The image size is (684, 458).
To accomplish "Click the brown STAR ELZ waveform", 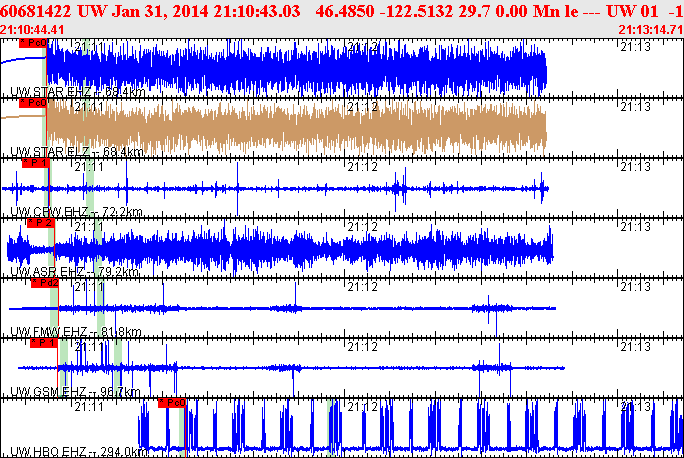I will click(x=297, y=126).
